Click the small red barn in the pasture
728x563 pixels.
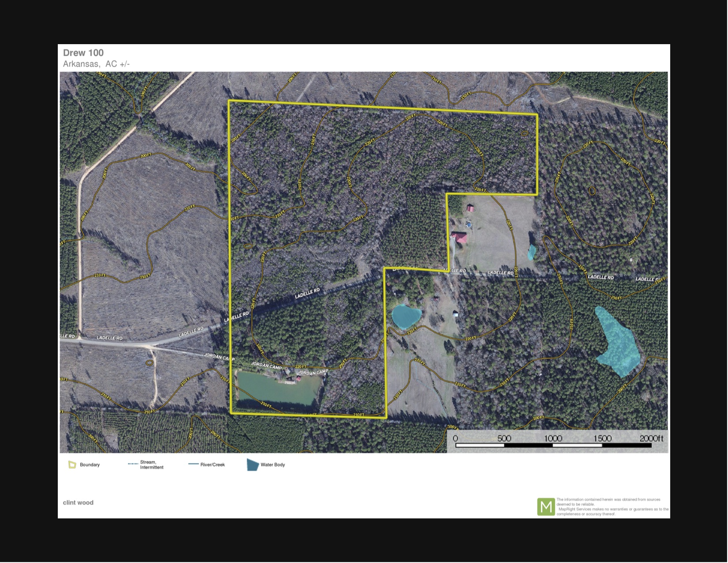click(x=470, y=208)
